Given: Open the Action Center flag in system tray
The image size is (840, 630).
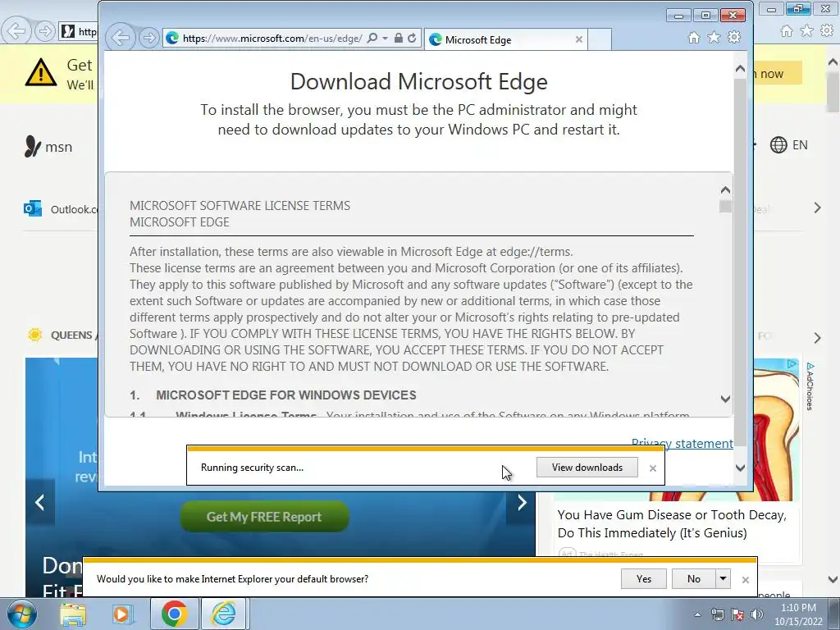Looking at the screenshot, I should (737, 614).
